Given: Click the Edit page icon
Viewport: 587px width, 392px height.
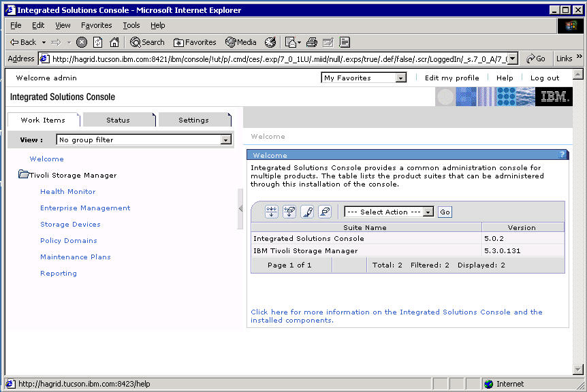Looking at the screenshot, I should [328, 42].
